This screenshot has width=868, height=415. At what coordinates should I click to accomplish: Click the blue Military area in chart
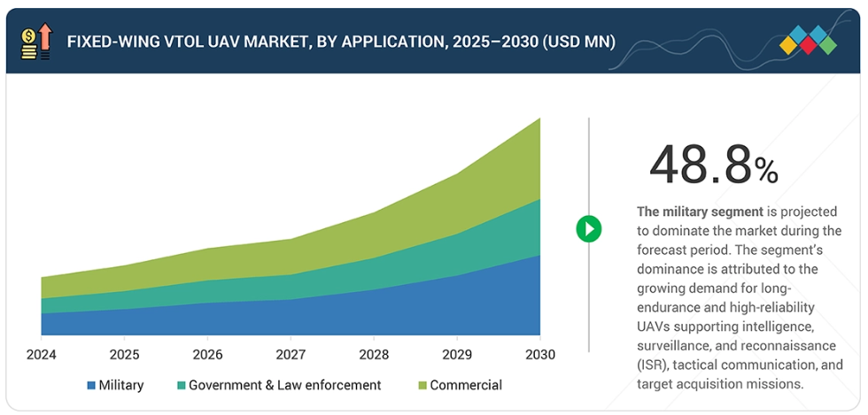tap(372, 314)
